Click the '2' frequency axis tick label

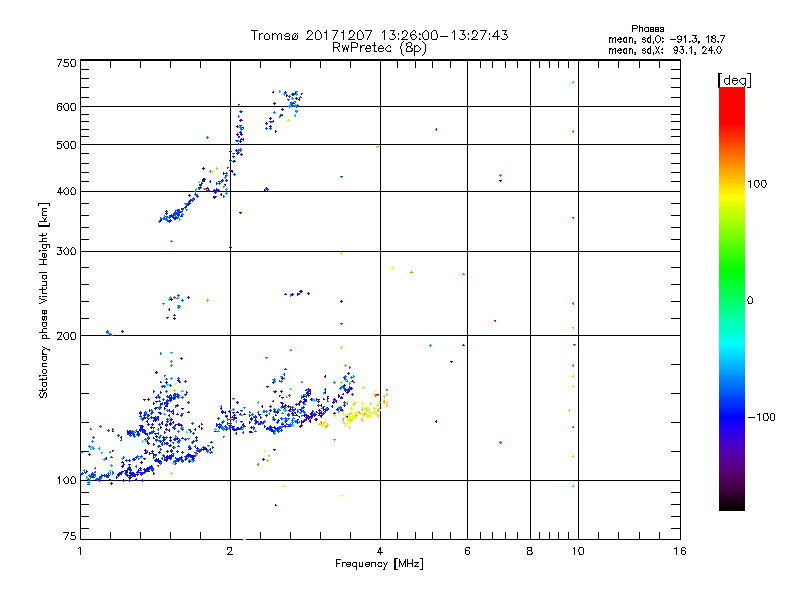click(x=230, y=551)
